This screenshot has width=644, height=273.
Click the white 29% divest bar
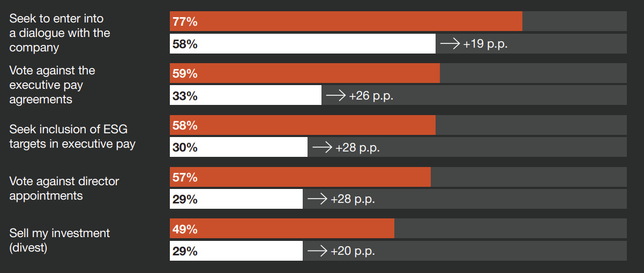[236, 251]
